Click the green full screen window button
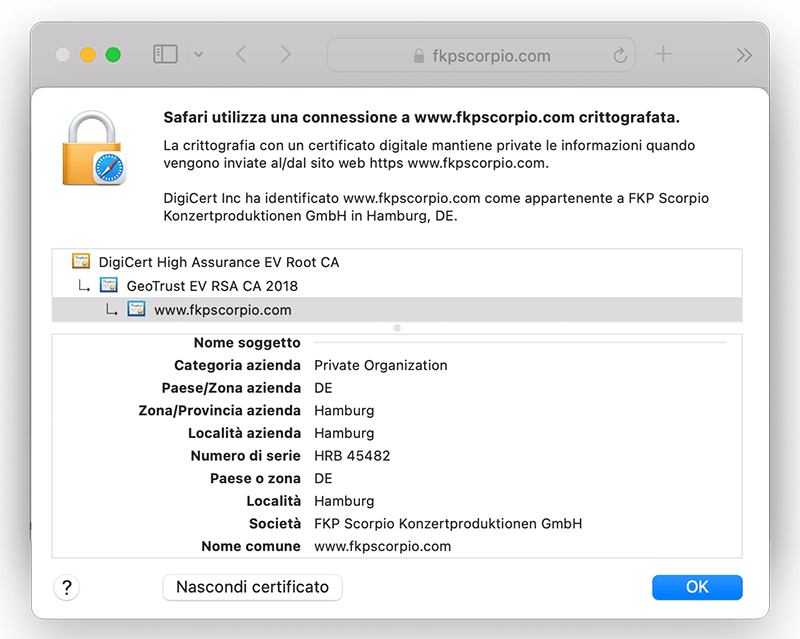800x639 pixels. (113, 55)
